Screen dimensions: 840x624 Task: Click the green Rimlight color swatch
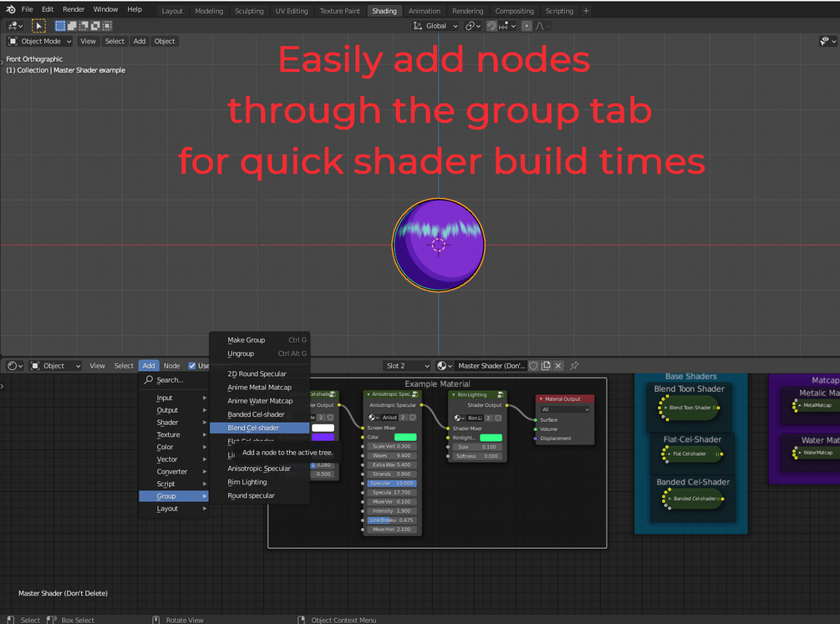click(491, 439)
